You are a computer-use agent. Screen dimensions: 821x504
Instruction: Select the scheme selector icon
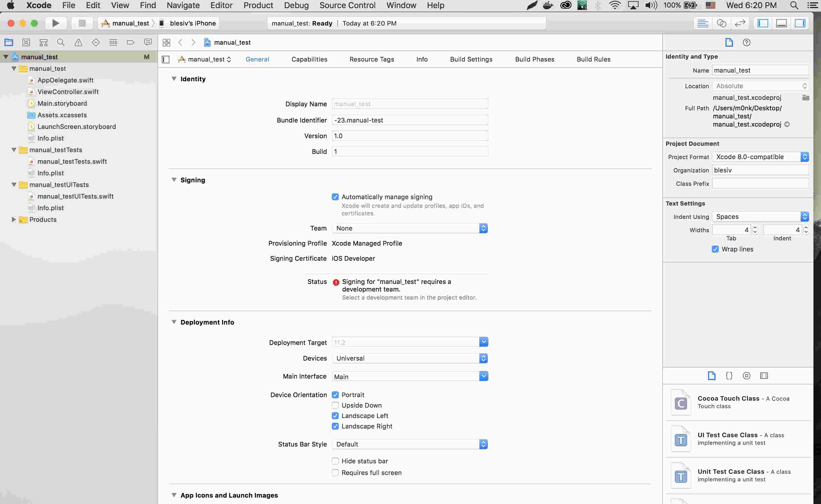[x=105, y=23]
